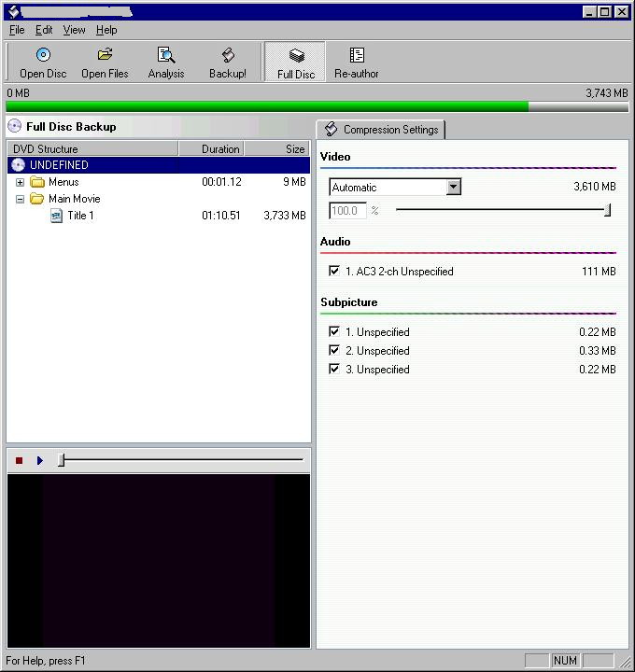Click the 3,733 MB size value

285,216
